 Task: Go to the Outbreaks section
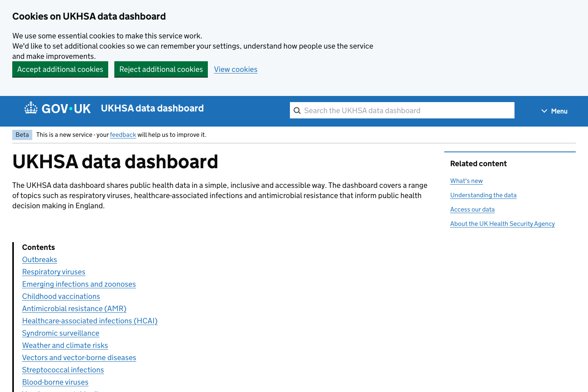tap(39, 259)
